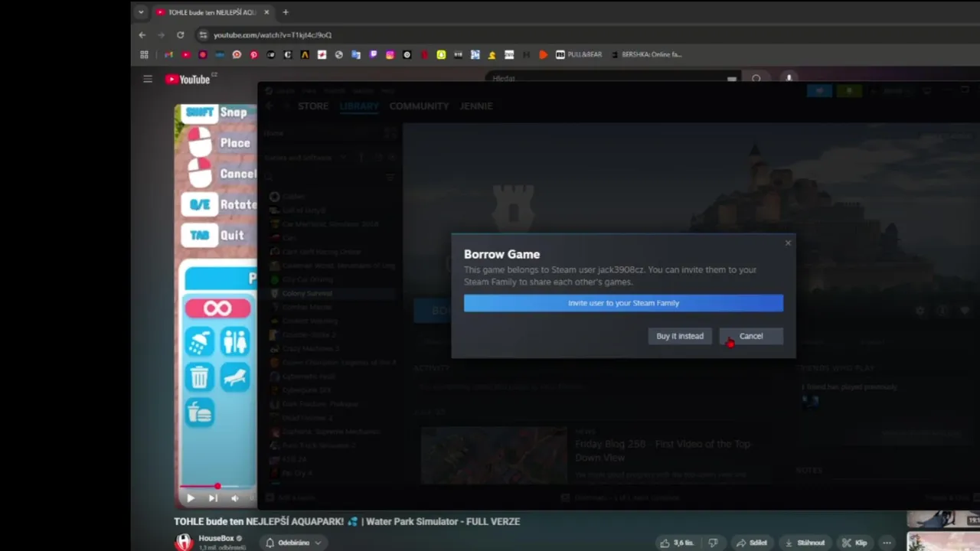This screenshot has height=551, width=980.
Task: Mute the video volume icon
Action: [235, 498]
